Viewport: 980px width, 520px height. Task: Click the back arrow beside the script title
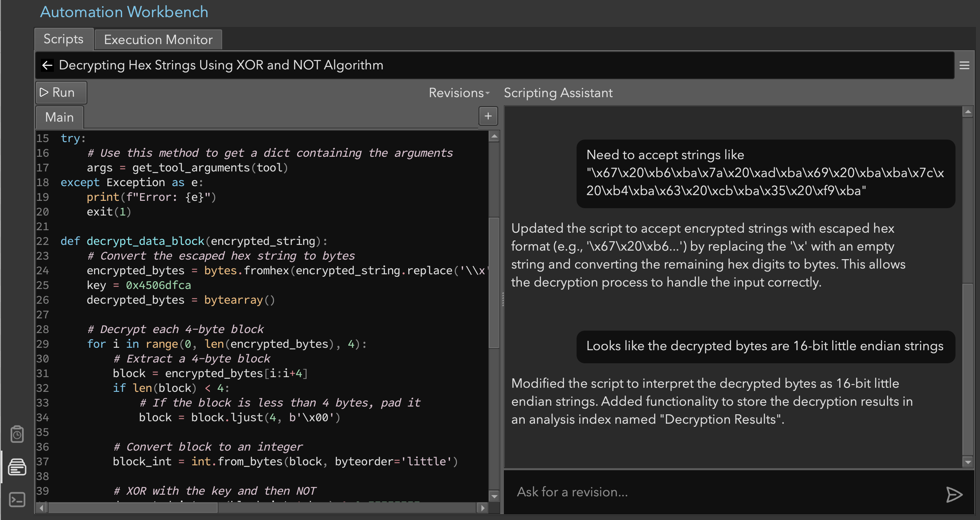(47, 65)
